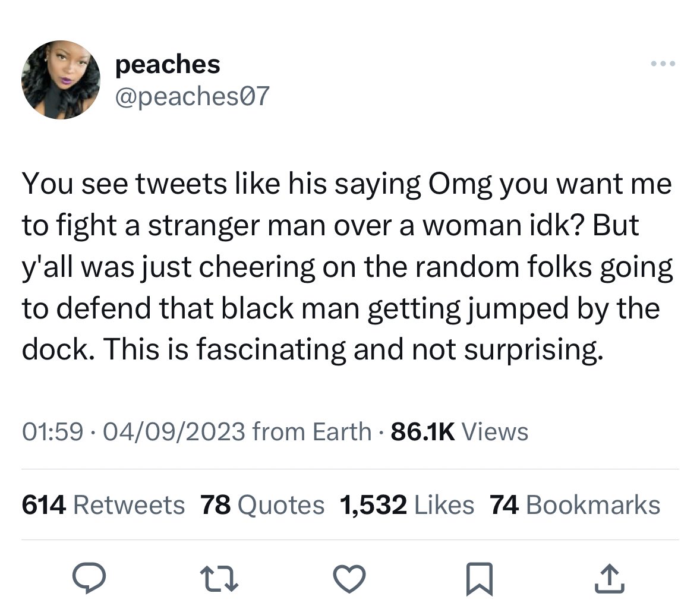Show the list of 614 Retweets
This screenshot has width=700, height=612.
pyautogui.click(x=103, y=505)
